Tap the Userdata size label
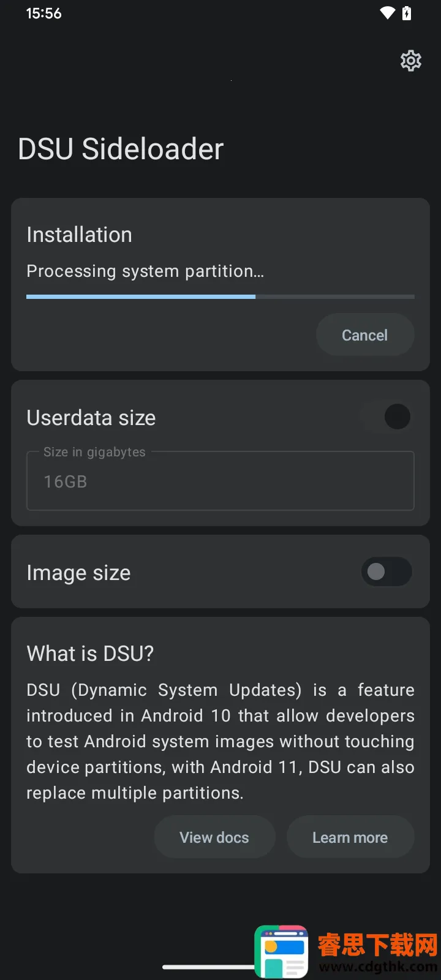The height and width of the screenshot is (980, 441). coord(91,418)
